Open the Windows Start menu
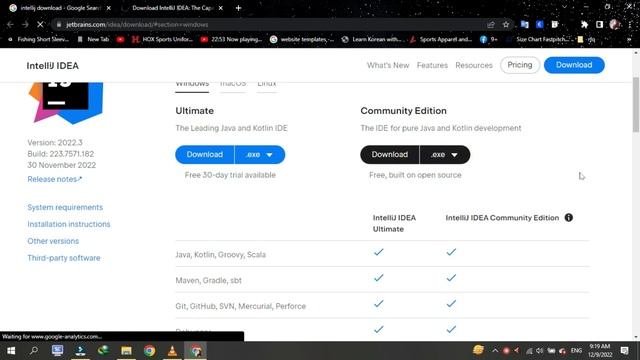Viewport: 640px width, 360px height. pyautogui.click(x=11, y=351)
